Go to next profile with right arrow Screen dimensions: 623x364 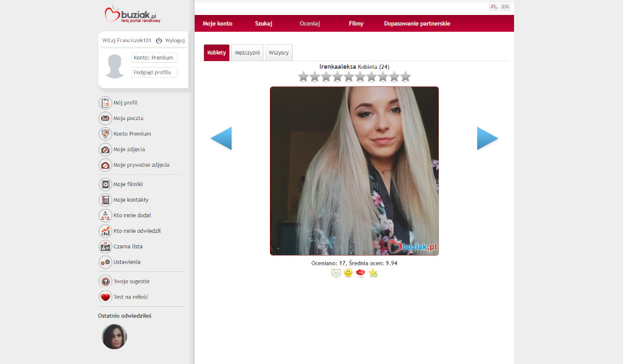(487, 138)
